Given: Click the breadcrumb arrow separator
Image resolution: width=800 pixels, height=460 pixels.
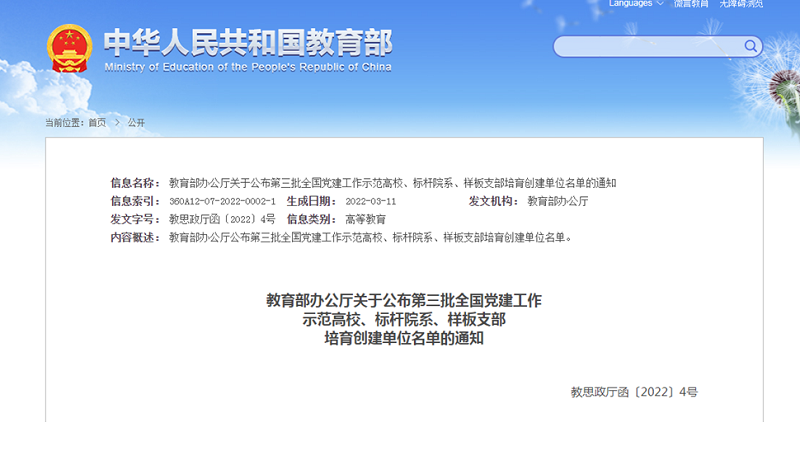Looking at the screenshot, I should click(116, 122).
